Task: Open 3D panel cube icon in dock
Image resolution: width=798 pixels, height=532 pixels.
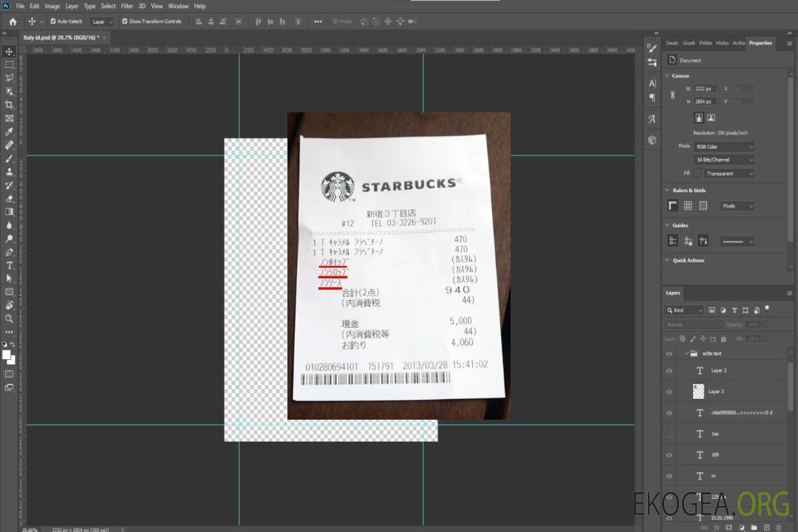Action: click(652, 140)
